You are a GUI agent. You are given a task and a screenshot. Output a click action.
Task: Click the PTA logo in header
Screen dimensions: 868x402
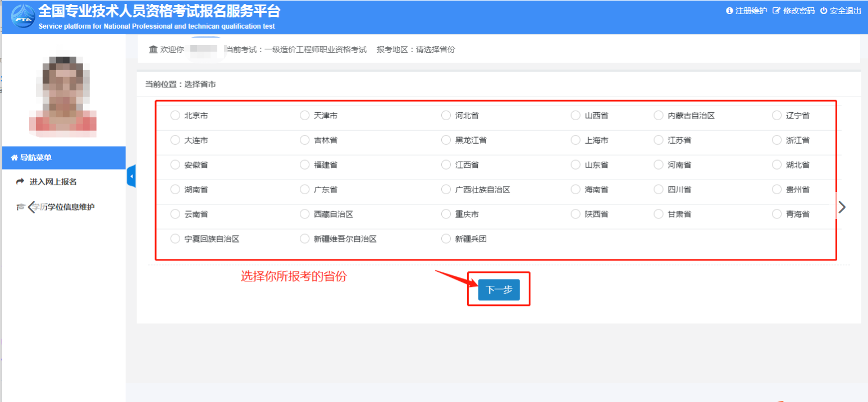point(22,16)
